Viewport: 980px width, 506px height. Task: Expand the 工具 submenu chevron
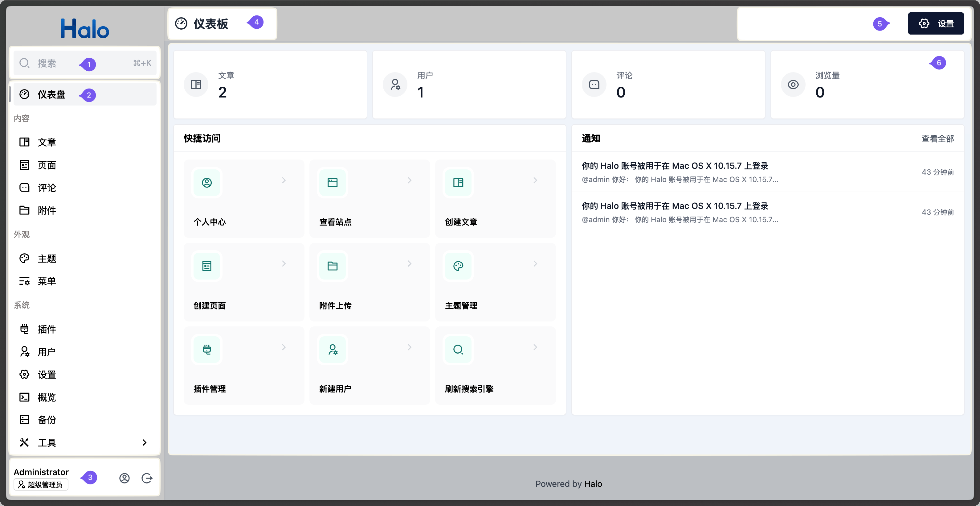144,442
